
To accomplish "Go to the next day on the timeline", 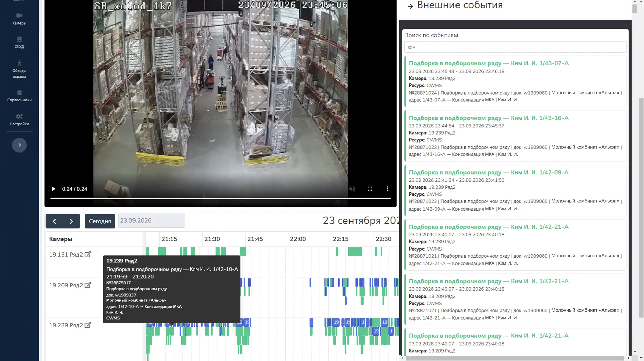I will [x=71, y=221].
